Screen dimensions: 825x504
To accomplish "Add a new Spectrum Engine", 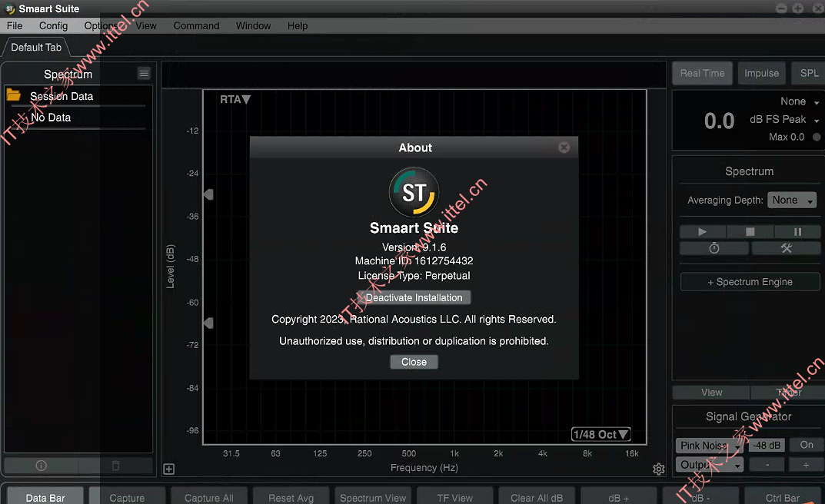I will [x=750, y=282].
